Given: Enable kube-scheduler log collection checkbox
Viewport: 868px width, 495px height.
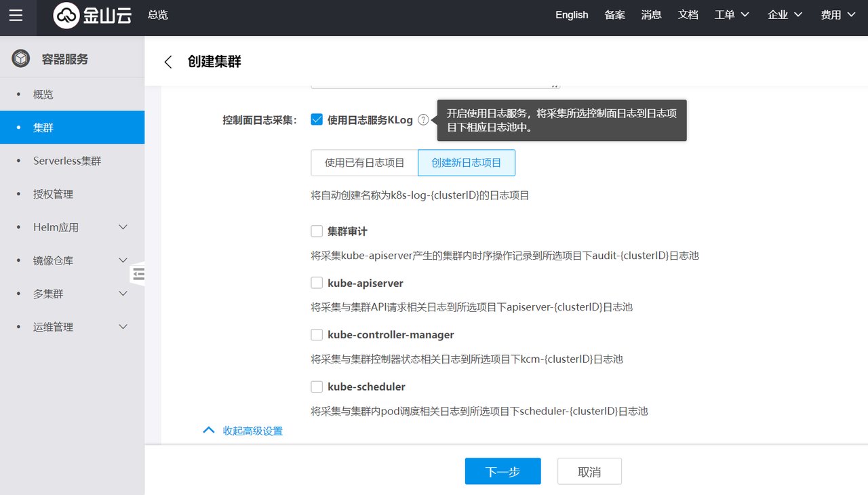Looking at the screenshot, I should pos(317,387).
